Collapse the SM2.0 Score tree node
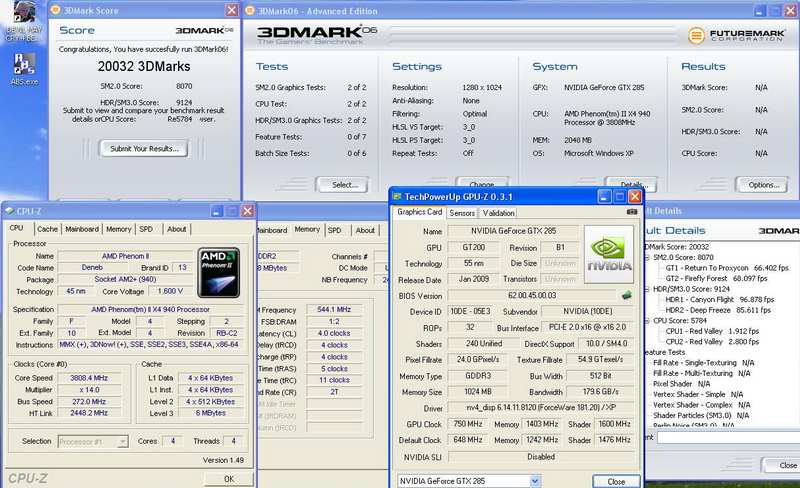The height and width of the screenshot is (488, 800). 647,257
